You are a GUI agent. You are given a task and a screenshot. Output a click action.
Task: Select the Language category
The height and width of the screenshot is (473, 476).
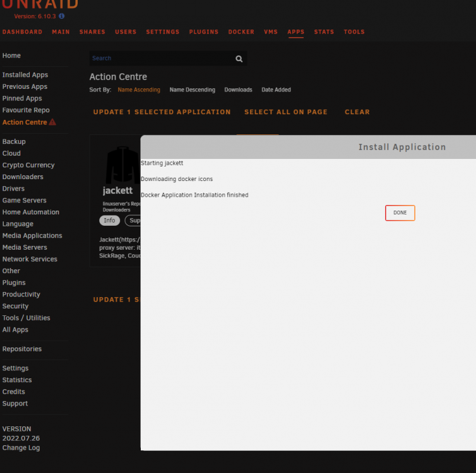pyautogui.click(x=18, y=224)
